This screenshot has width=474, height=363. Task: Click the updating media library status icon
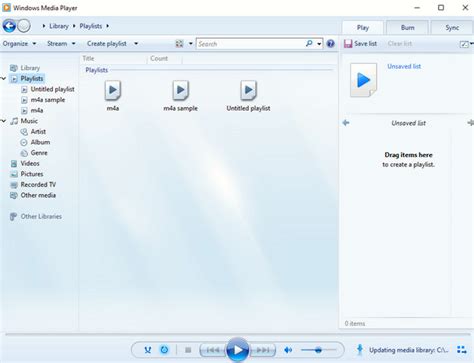[360, 350]
